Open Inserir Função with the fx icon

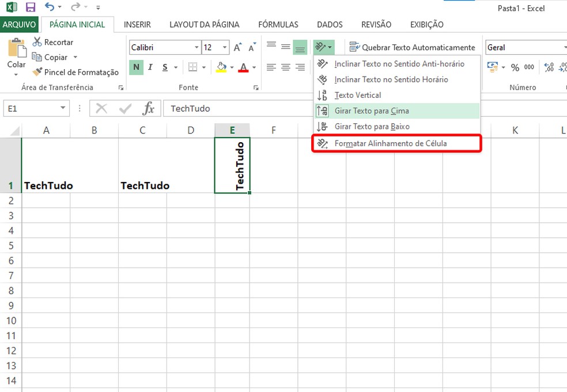(x=149, y=108)
